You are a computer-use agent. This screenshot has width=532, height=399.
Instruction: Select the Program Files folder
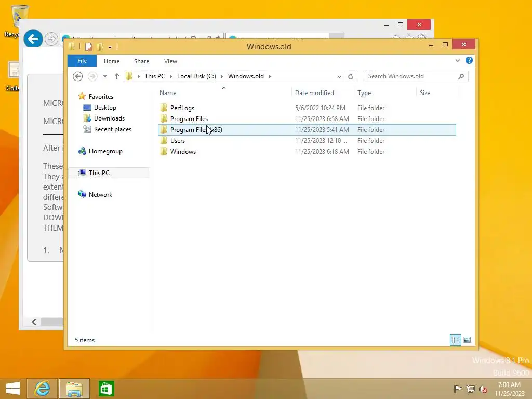307,119
